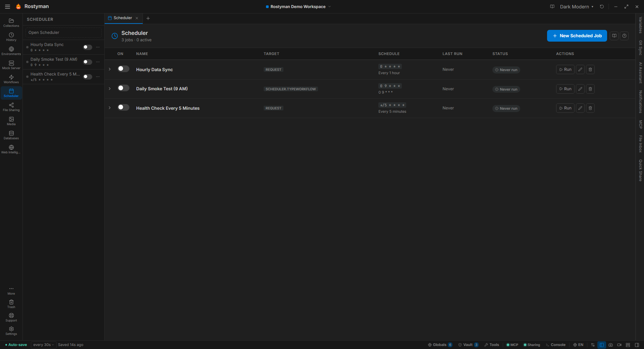Open the Trash

pos(11,304)
